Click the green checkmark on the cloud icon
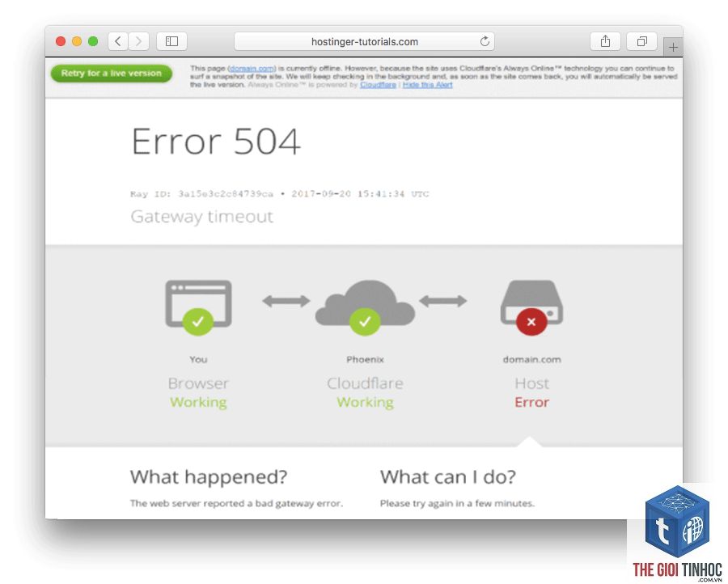Image resolution: width=728 pixels, height=584 pixels. (x=365, y=321)
